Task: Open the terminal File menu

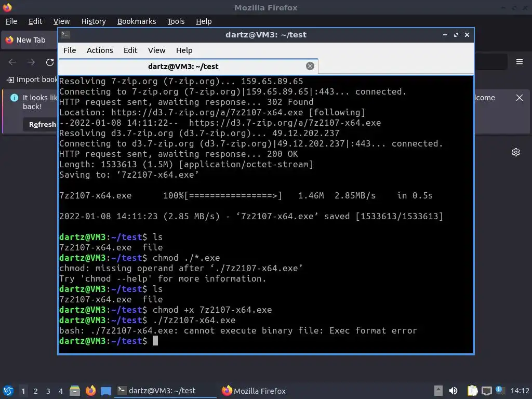Action: click(x=70, y=50)
